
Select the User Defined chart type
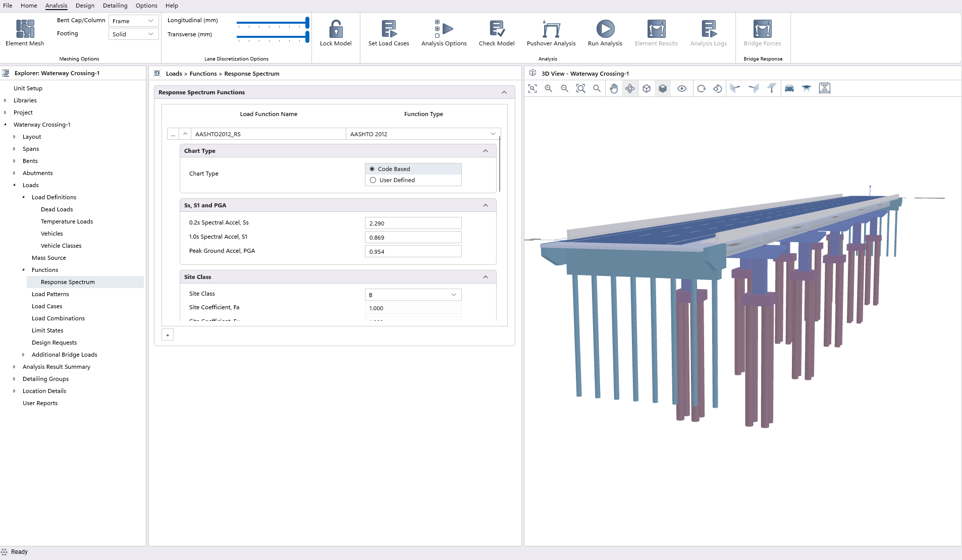coord(373,180)
